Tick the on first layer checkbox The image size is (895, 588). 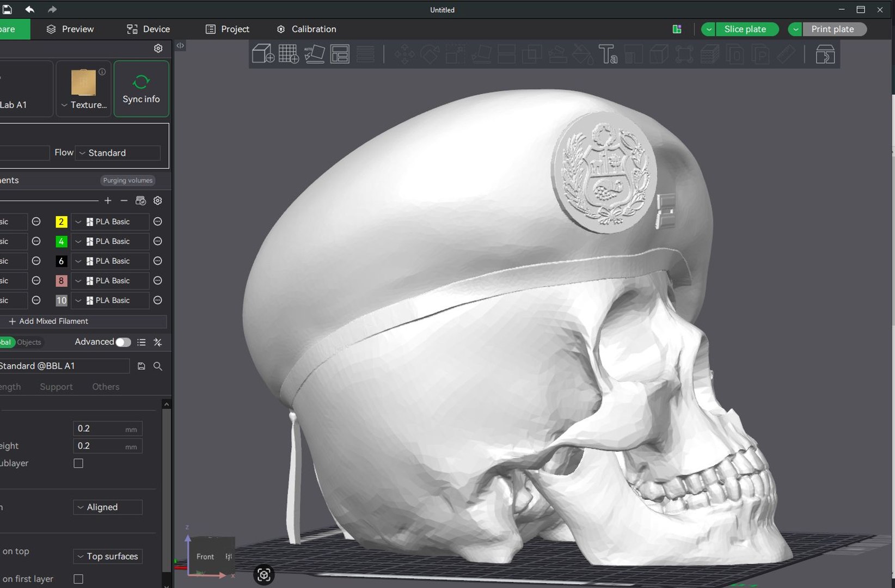coord(78,579)
